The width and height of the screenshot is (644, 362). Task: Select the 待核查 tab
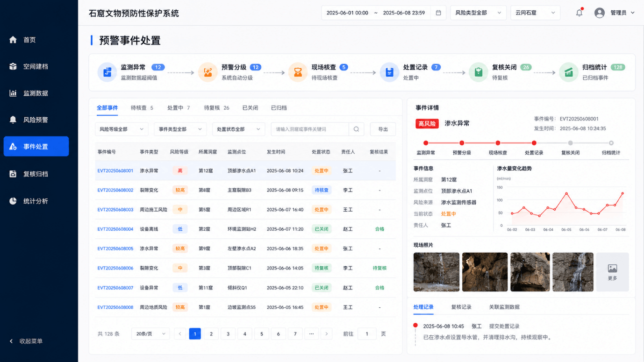[142, 108]
